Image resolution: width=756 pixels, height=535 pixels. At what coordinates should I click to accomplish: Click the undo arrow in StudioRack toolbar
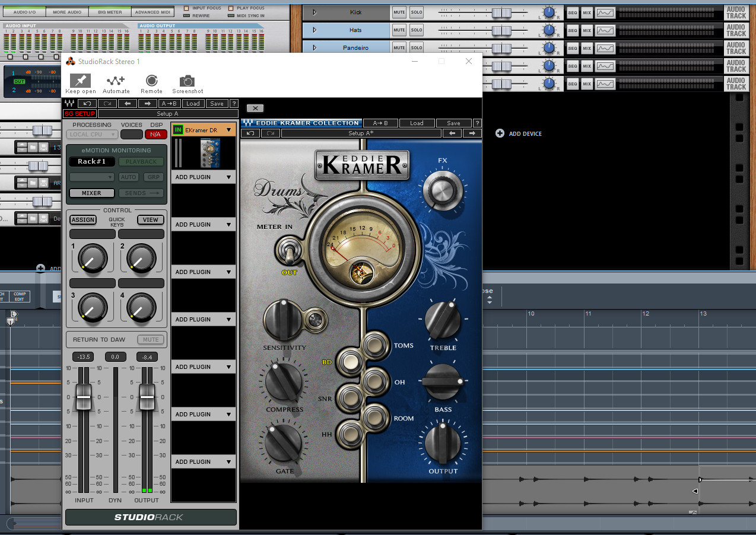(87, 104)
